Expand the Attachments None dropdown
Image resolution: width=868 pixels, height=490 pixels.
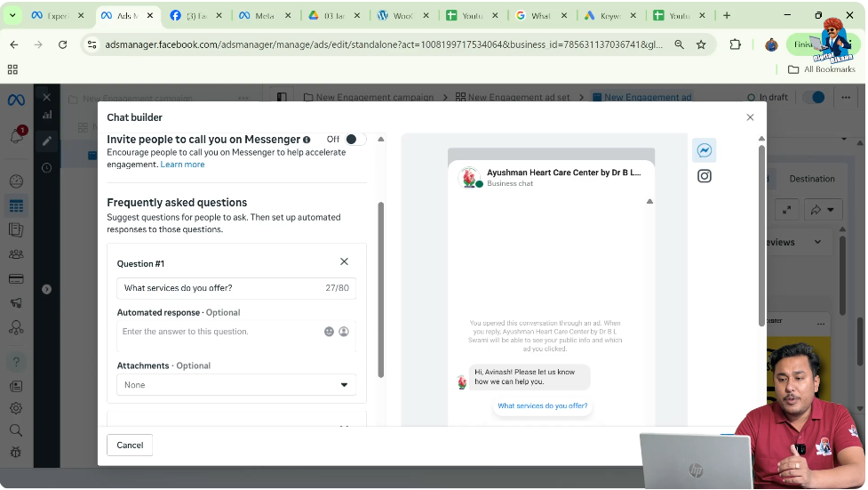click(x=236, y=385)
